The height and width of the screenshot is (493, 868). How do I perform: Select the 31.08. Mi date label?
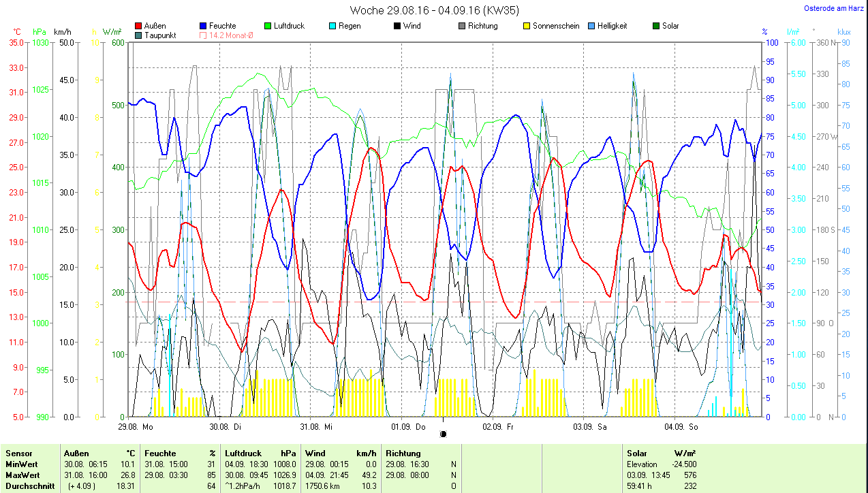[x=316, y=427]
